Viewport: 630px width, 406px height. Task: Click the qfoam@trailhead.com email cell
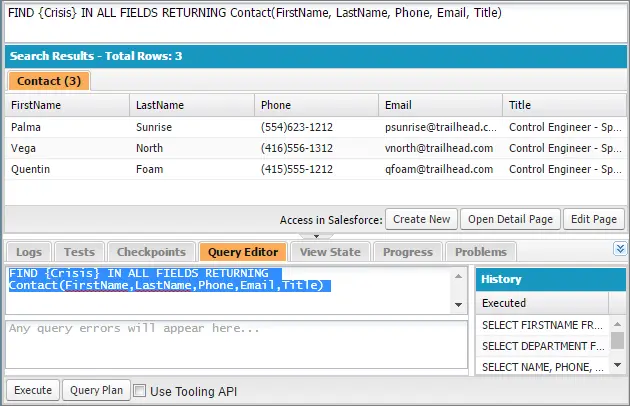pyautogui.click(x=441, y=169)
